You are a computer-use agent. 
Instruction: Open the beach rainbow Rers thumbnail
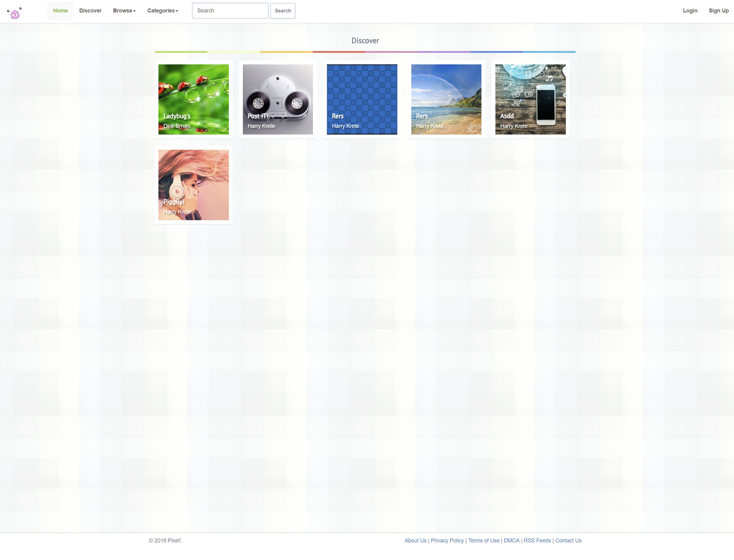coord(446,99)
